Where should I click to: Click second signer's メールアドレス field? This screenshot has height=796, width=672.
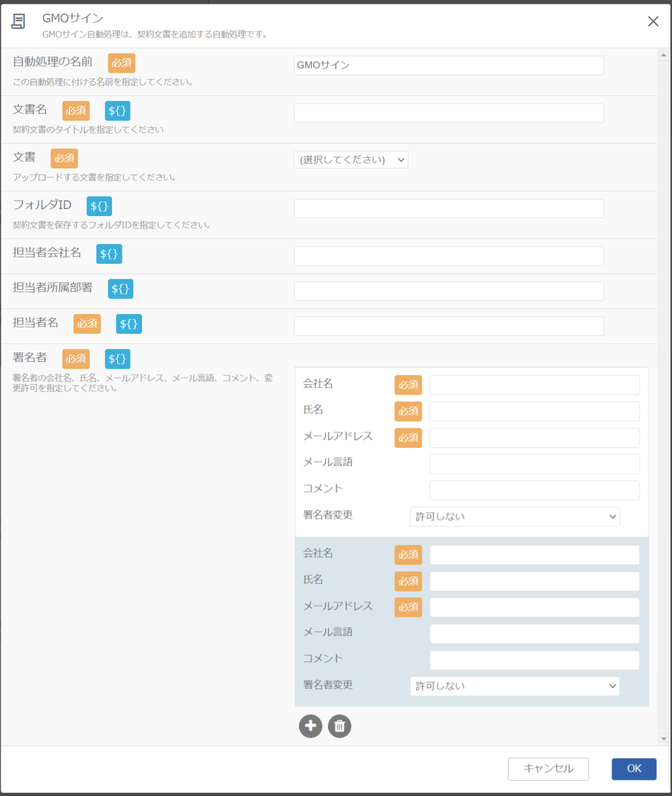[x=534, y=607]
